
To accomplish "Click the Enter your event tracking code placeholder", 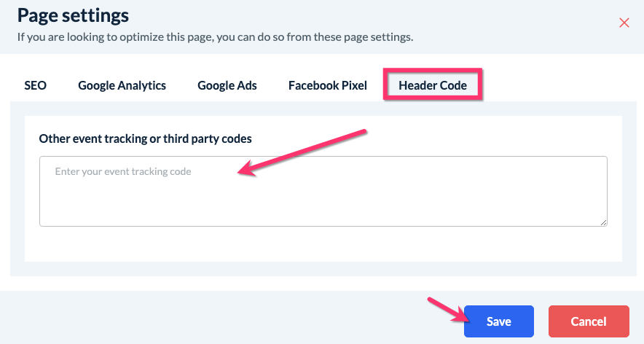I will coord(123,171).
